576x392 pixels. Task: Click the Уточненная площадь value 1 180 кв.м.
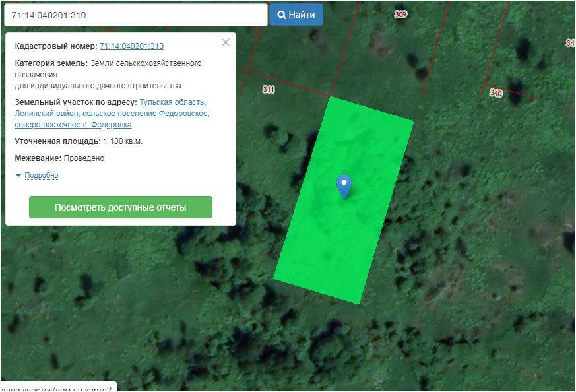click(123, 141)
